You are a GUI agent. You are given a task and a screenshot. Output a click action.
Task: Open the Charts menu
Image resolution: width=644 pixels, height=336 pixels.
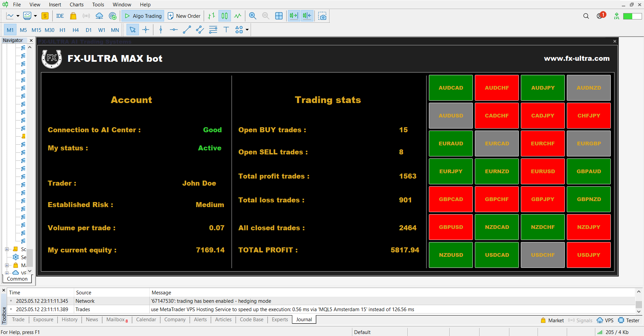pos(77,4)
